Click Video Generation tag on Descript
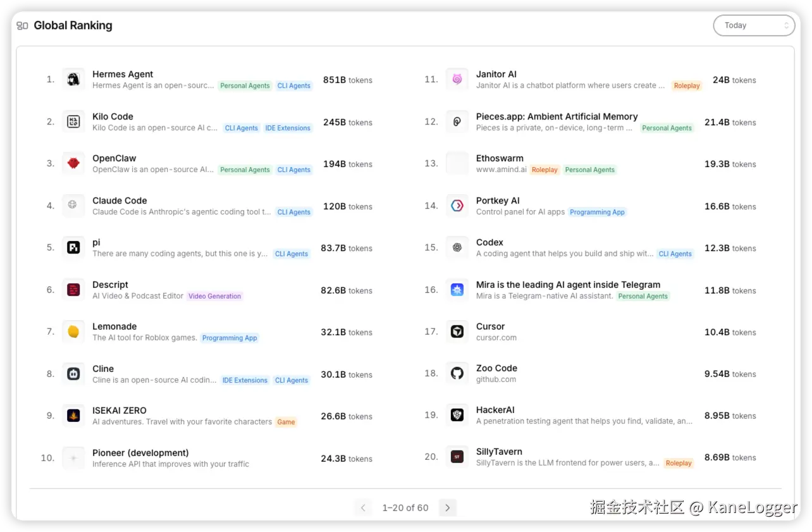 [x=215, y=296]
